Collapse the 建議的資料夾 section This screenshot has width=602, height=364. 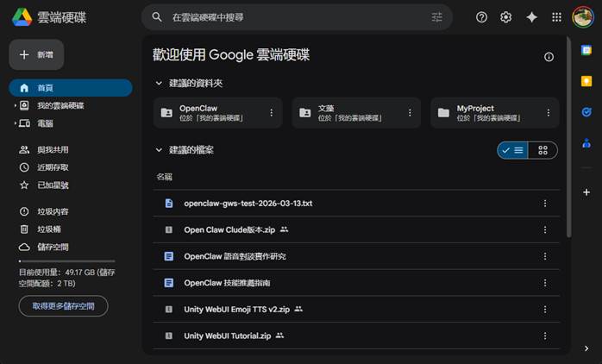(x=158, y=83)
